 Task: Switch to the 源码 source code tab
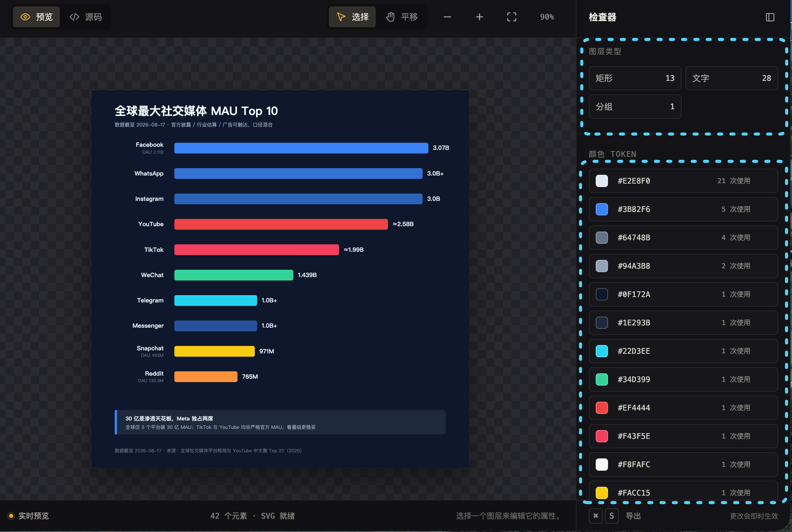[x=85, y=17]
